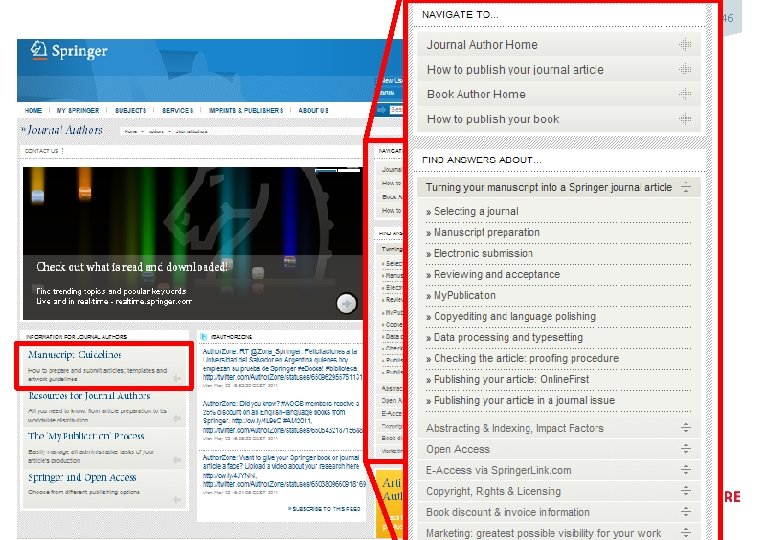Click SUBSCRIBE TO THIS FEED link
Image resolution: width=780 pixels, height=540 pixels.
[324, 509]
